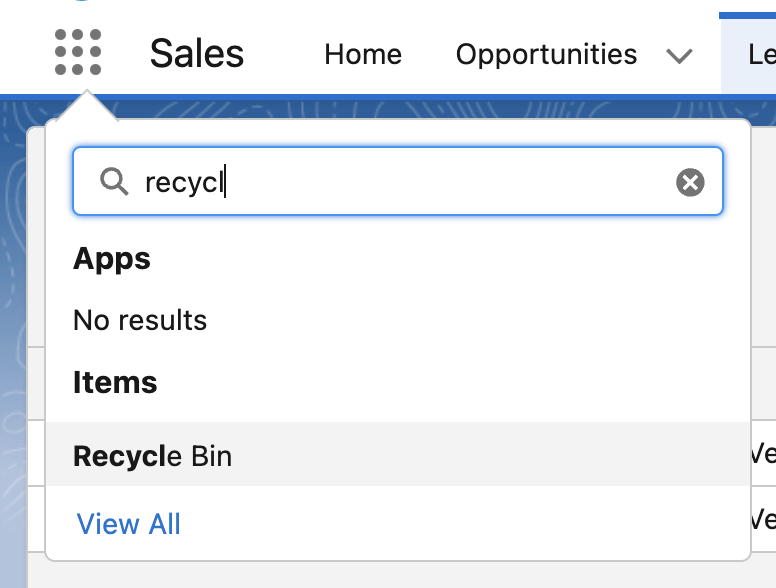Screen dimensions: 776x588
Task: Clear the search text with X icon
Action: click(690, 182)
